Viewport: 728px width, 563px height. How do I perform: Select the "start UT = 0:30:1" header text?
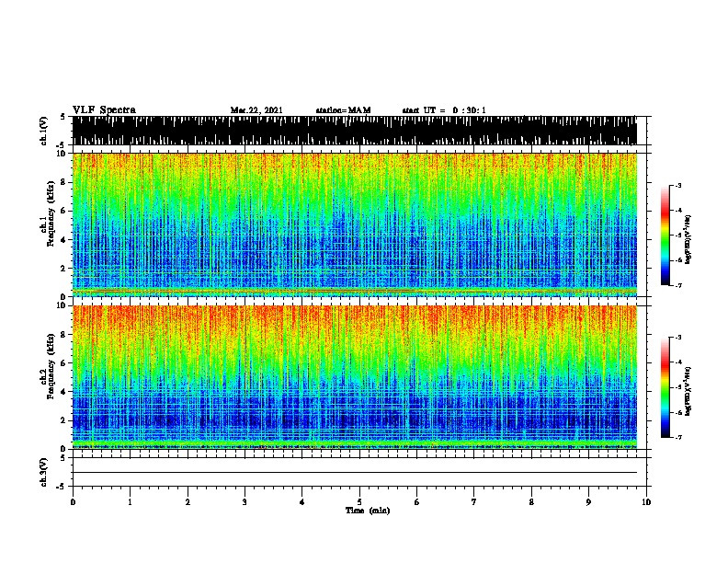444,110
